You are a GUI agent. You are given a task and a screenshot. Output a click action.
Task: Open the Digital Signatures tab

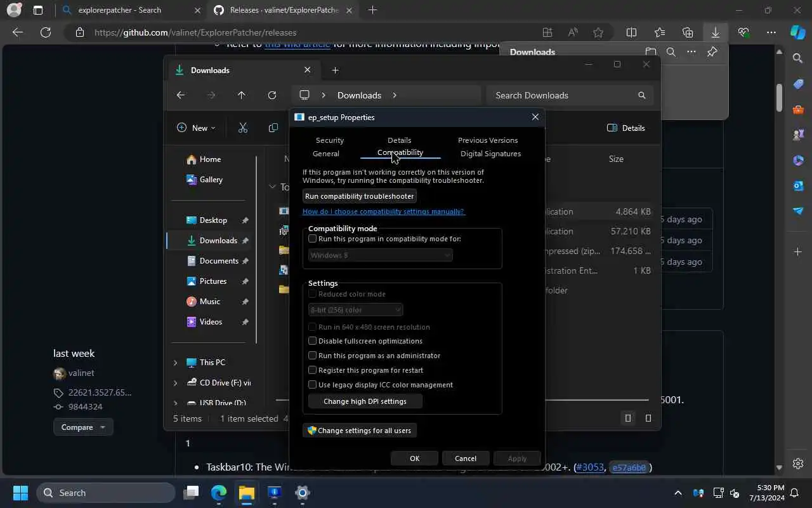[x=491, y=154]
